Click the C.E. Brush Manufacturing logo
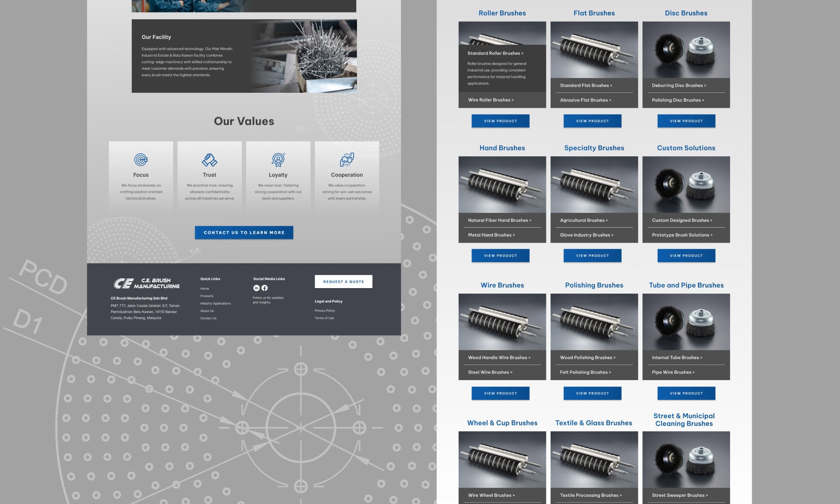Image resolution: width=840 pixels, height=504 pixels. (147, 284)
